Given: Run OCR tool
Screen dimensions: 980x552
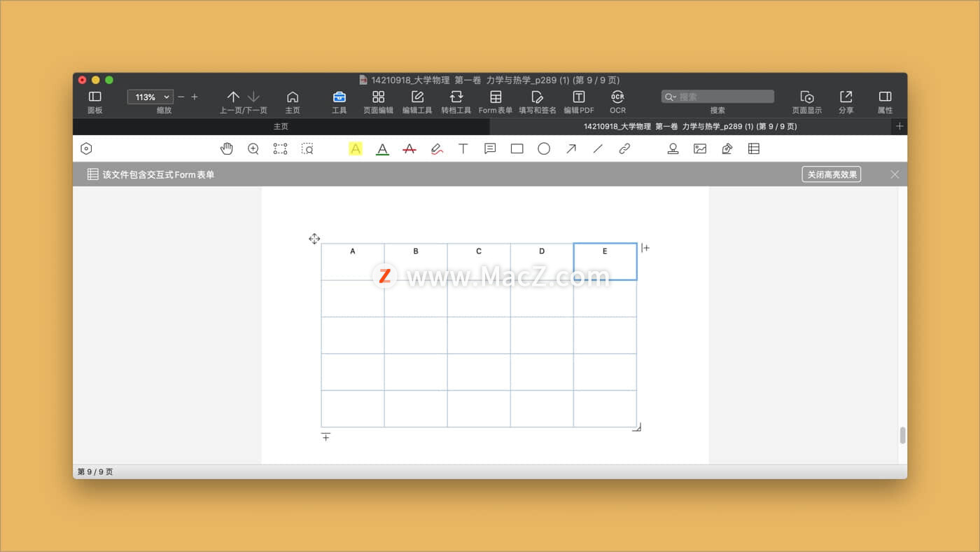Looking at the screenshot, I should pos(617,97).
